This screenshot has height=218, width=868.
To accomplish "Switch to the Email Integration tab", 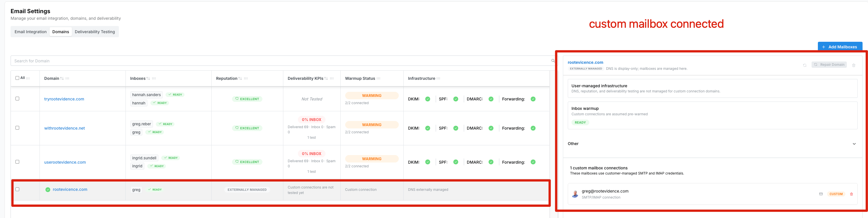I will click(31, 32).
